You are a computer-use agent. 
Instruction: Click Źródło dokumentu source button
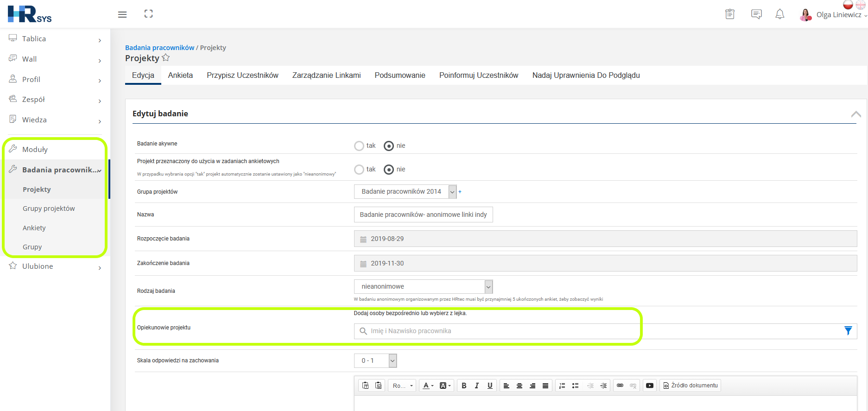[690, 386]
